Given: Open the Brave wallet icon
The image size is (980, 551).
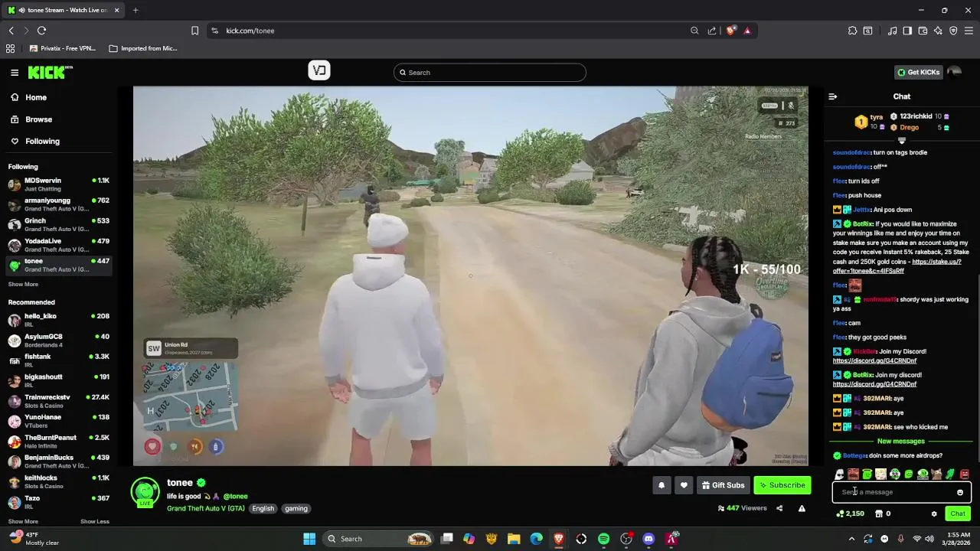Looking at the screenshot, I should pos(923,31).
